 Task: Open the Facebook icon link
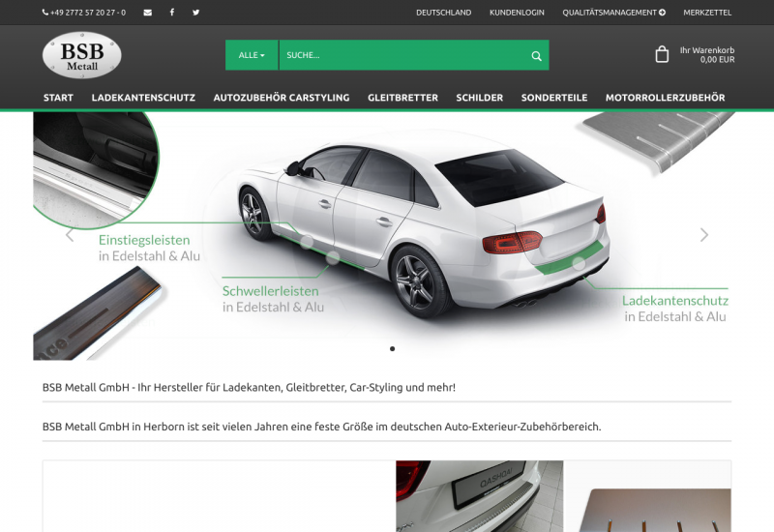[x=172, y=13]
